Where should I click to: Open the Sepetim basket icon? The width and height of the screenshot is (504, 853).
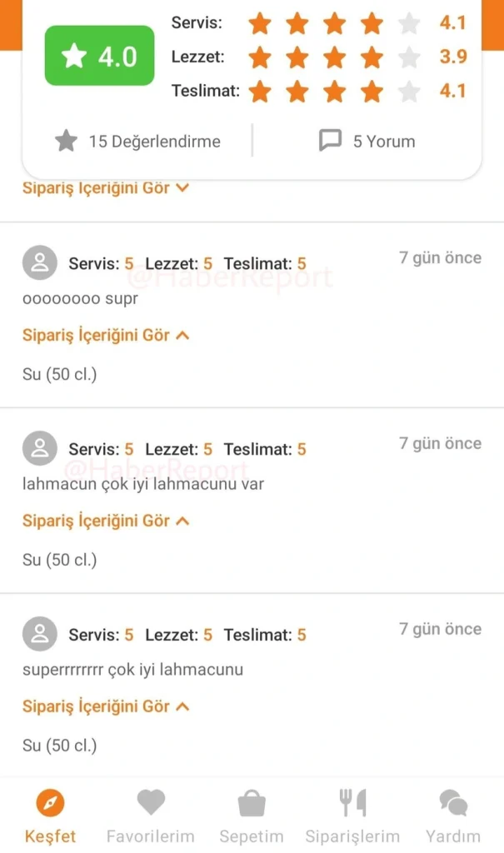[252, 803]
